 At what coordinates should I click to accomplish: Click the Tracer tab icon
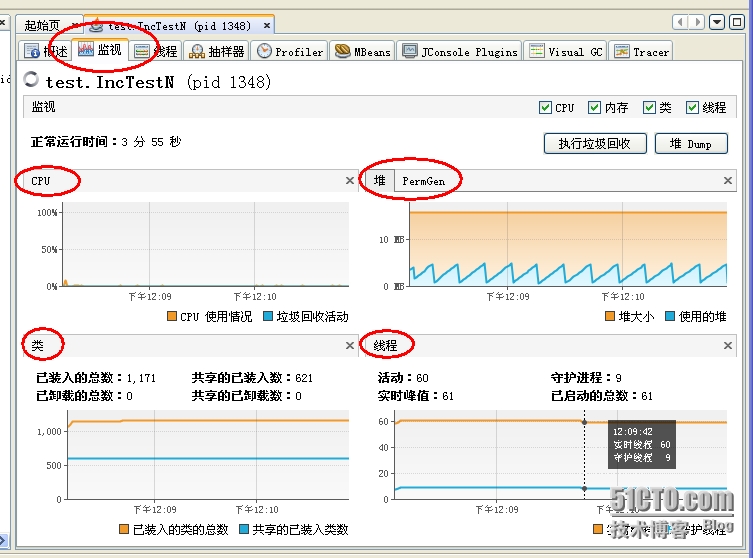point(621,51)
